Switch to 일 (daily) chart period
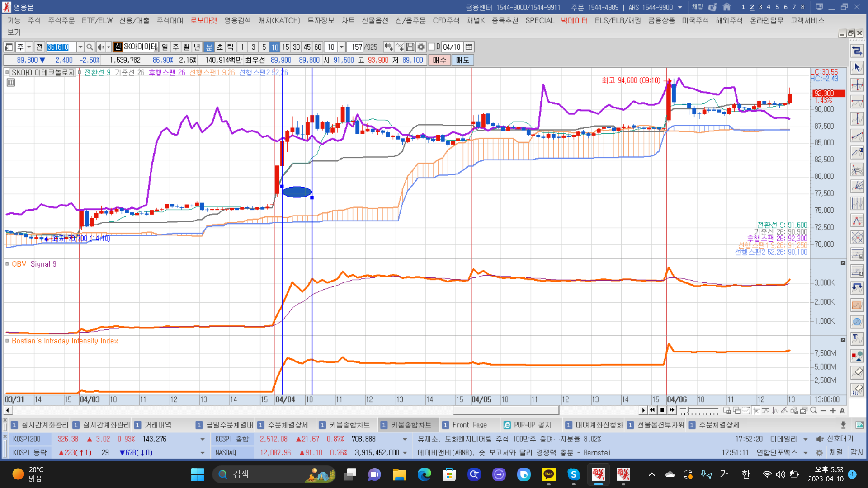This screenshot has width=868, height=488. click(165, 47)
